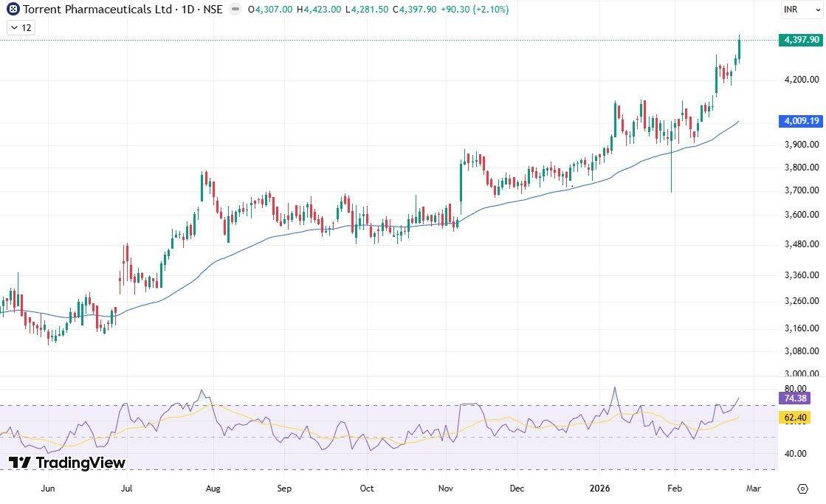Click the 3,260.00 price scale label

(x=801, y=301)
